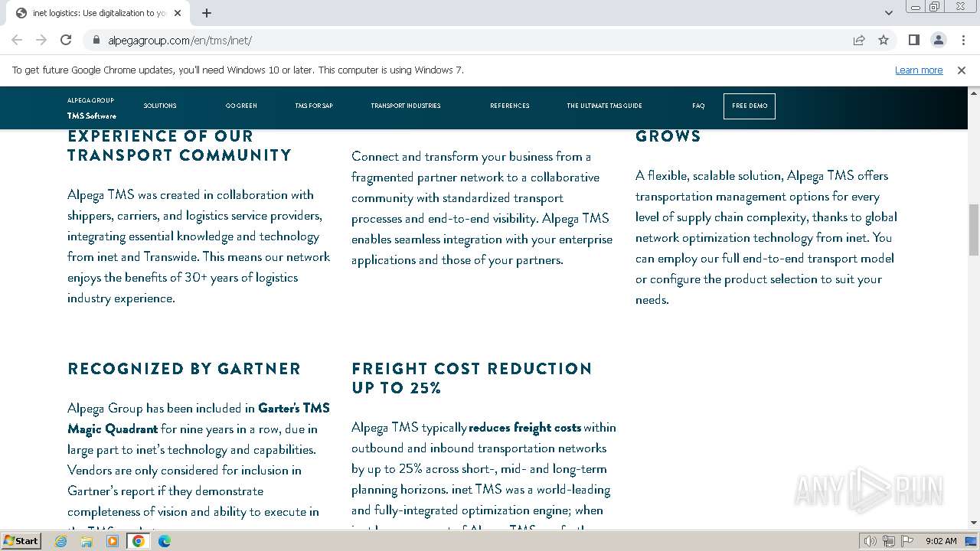The height and width of the screenshot is (551, 980).
Task: Close the inet logistics tab
Action: [178, 13]
